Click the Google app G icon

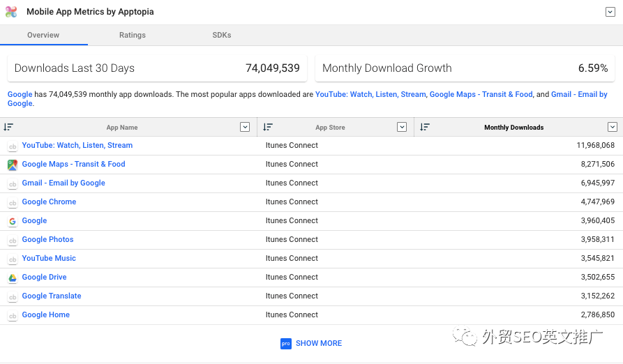(x=13, y=221)
